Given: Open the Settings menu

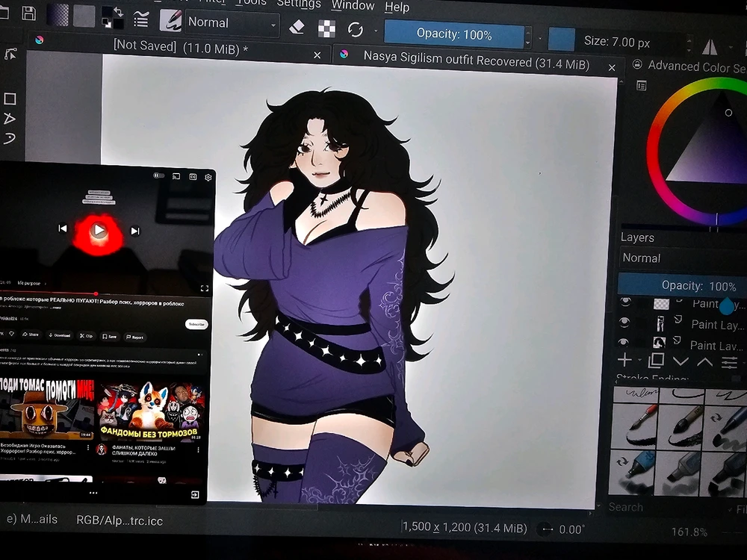Looking at the screenshot, I should point(299,4).
